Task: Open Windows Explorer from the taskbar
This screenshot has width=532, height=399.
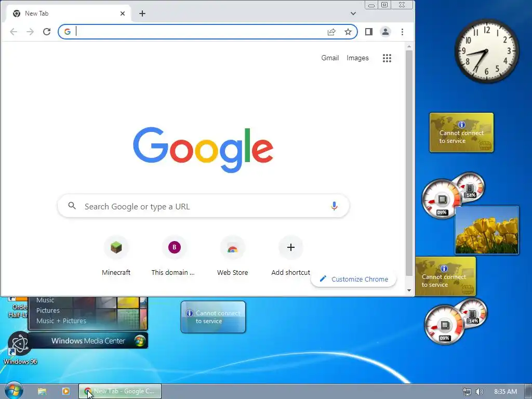Action: (42, 391)
